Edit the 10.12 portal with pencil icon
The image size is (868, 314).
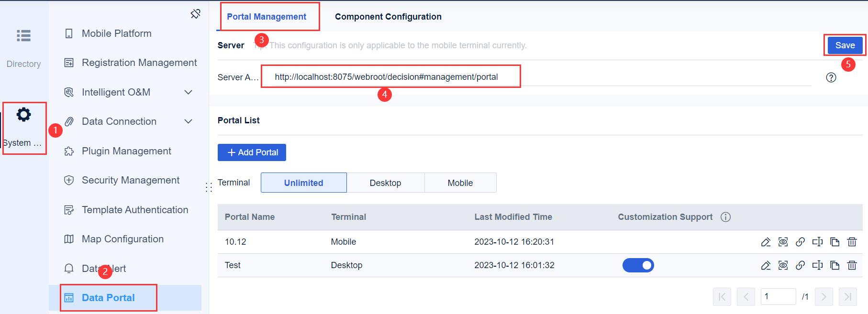click(766, 242)
